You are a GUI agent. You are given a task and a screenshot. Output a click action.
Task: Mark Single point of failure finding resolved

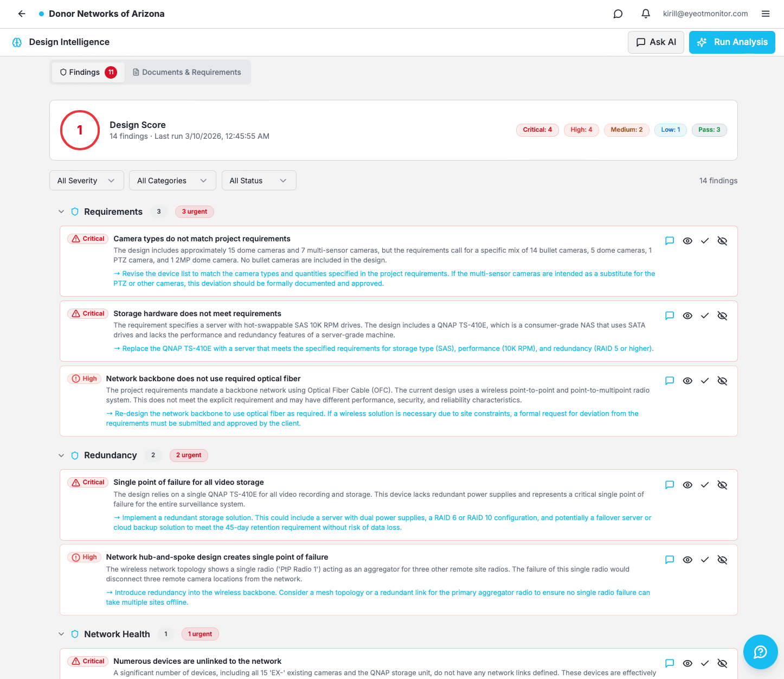point(704,485)
